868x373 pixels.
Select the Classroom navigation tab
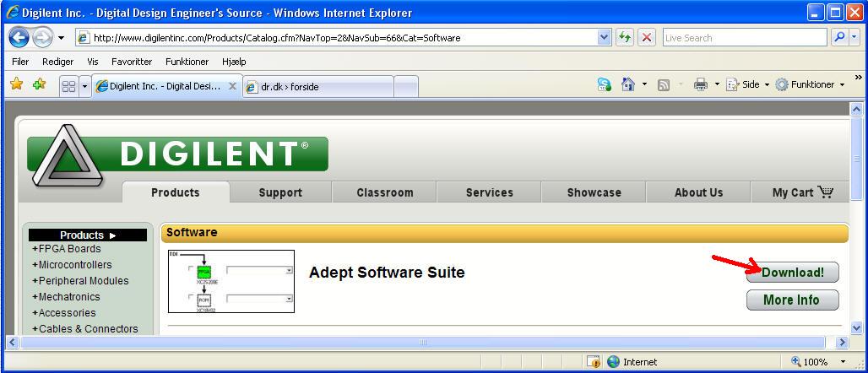click(x=385, y=192)
